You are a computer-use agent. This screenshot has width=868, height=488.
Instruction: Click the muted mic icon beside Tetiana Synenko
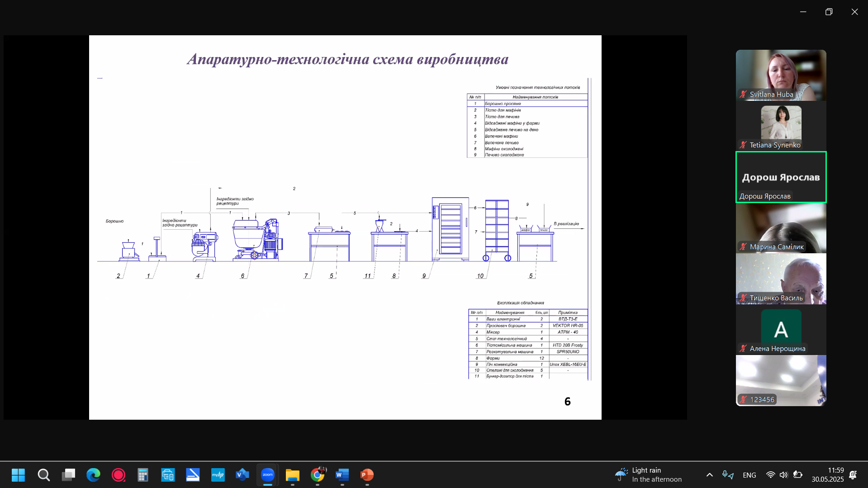coord(743,145)
